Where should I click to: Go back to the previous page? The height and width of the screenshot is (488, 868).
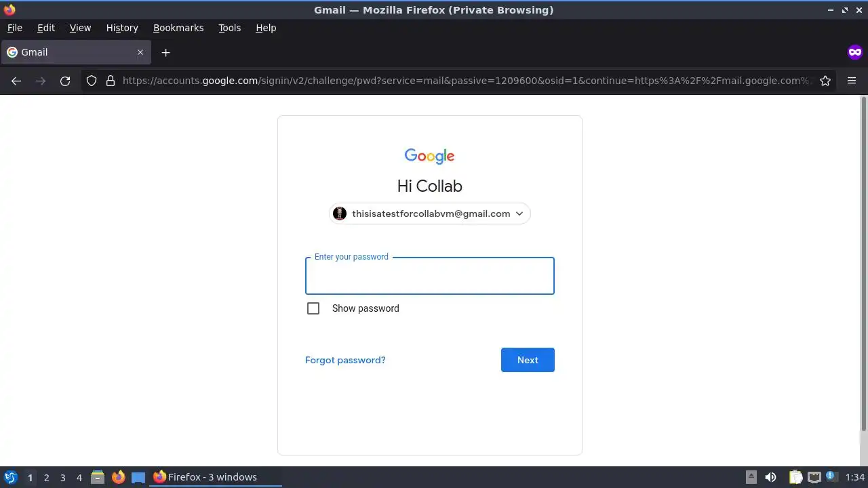[16, 81]
